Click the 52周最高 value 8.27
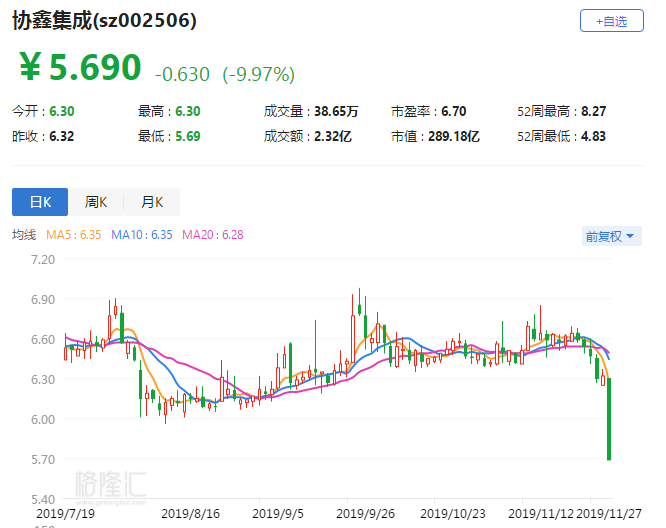Screen dimensions: 666x528 [593, 111]
